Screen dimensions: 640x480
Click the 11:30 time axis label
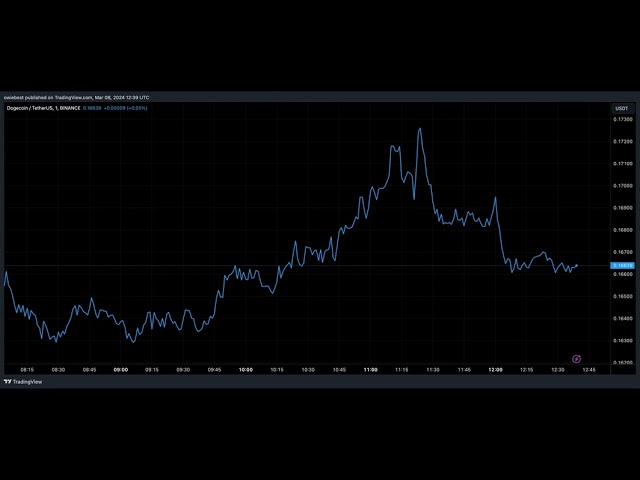pos(433,370)
